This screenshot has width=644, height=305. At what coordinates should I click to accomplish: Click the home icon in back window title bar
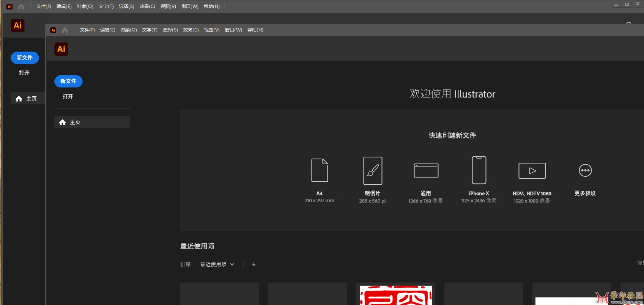pos(21,6)
